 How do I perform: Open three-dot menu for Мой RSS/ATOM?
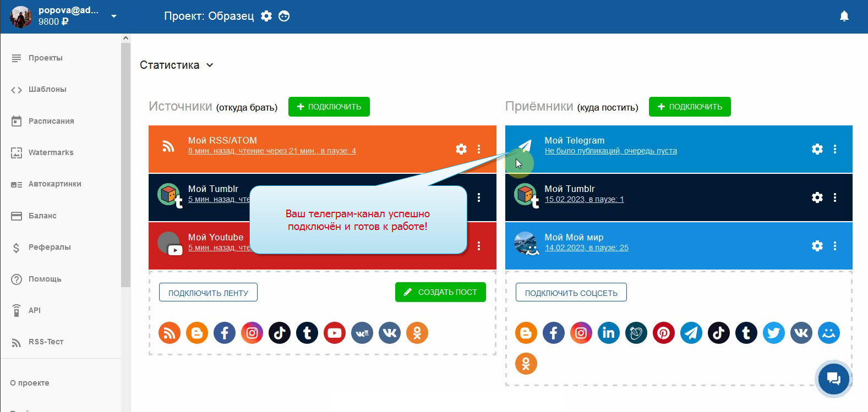(479, 149)
